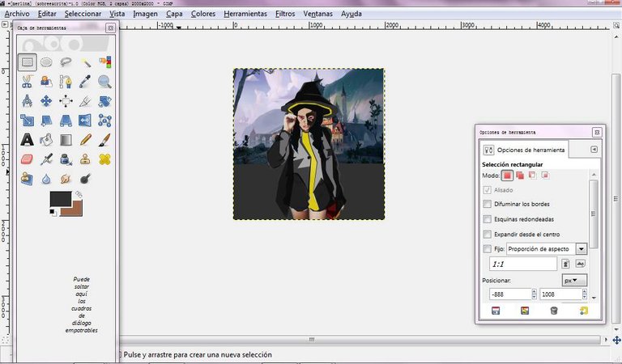Set selection mode to Replace

pyautogui.click(x=507, y=176)
